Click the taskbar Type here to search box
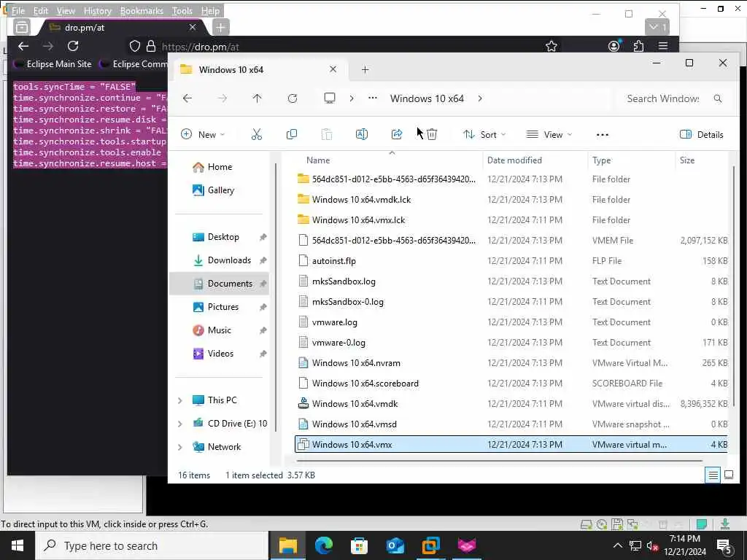Screen dimensions: 747x560 [152, 545]
